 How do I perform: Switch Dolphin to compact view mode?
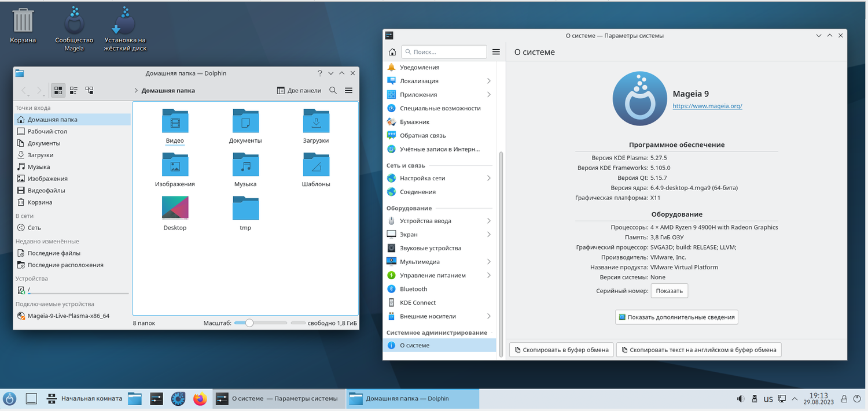pyautogui.click(x=73, y=90)
